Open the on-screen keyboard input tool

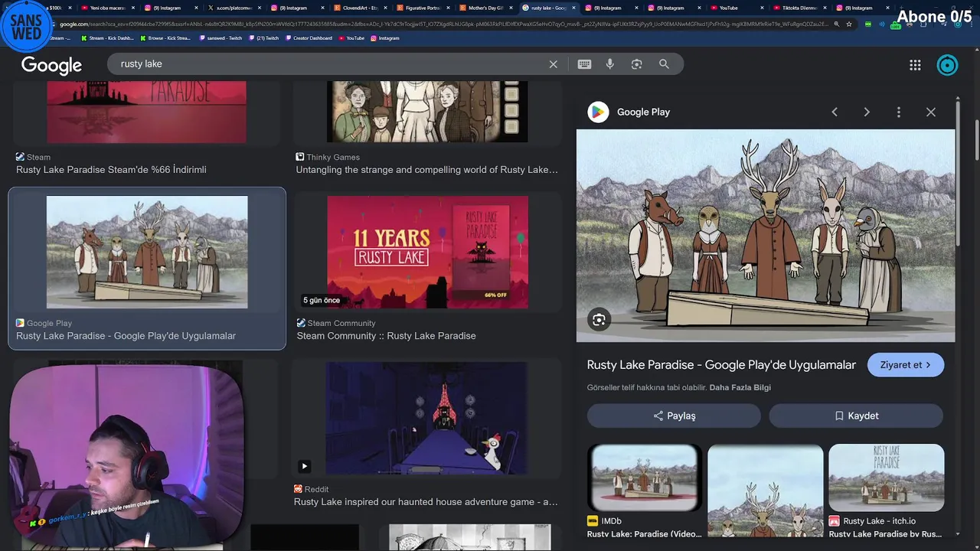[584, 64]
